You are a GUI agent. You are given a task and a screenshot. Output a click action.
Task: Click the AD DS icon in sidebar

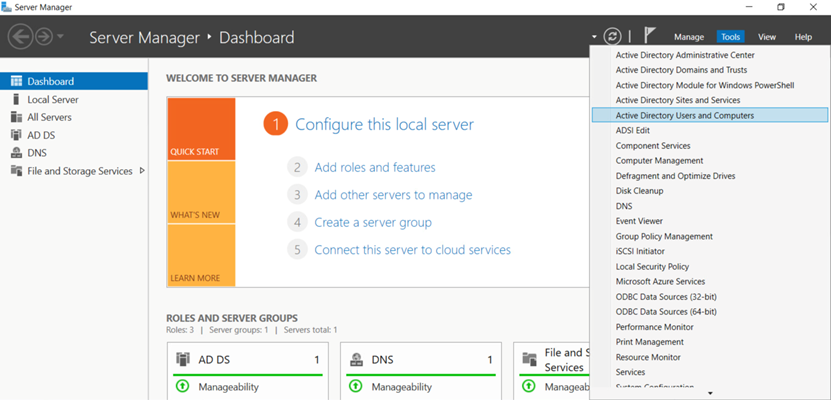point(16,135)
